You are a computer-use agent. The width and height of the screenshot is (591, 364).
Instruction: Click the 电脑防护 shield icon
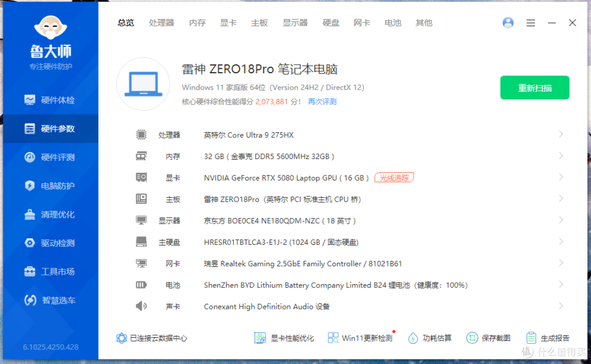coord(30,186)
